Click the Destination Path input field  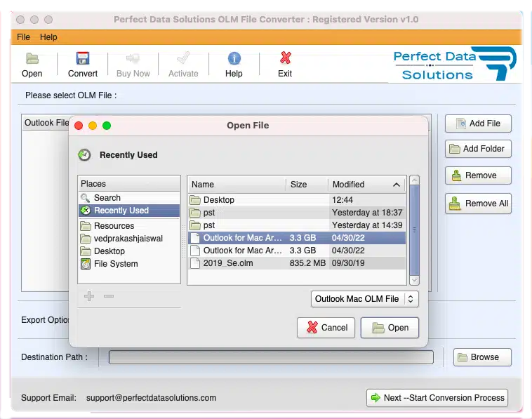point(271,357)
